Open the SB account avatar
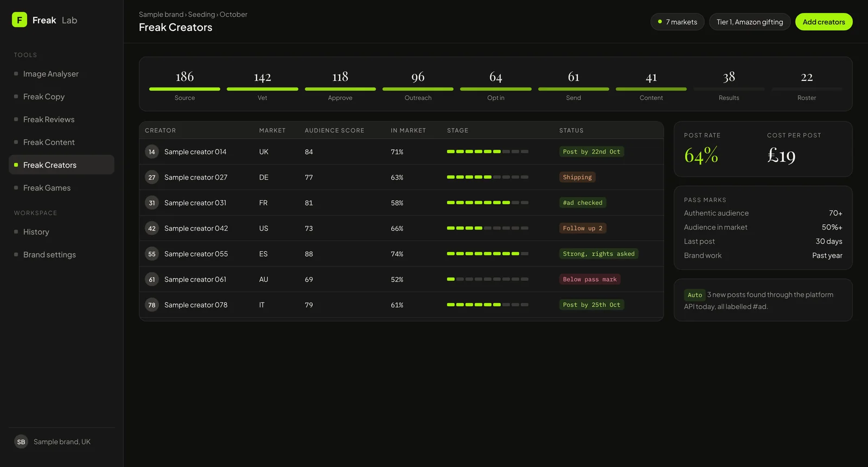 (x=21, y=441)
